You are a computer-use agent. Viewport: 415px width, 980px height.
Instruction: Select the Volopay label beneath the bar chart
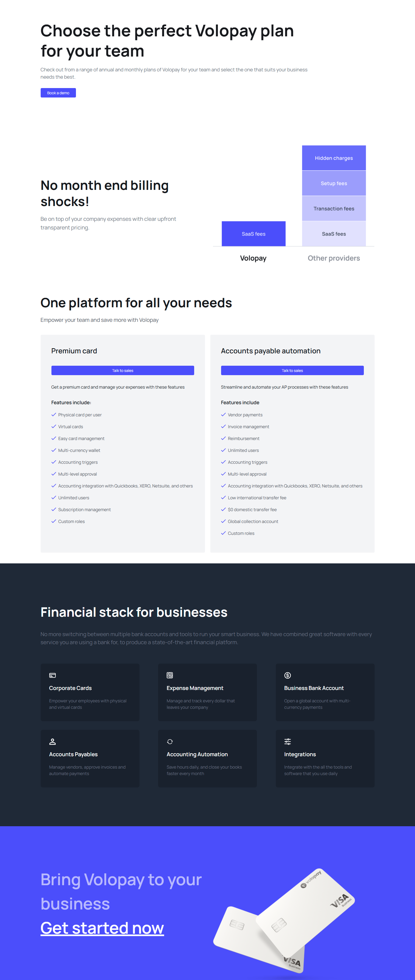(x=253, y=258)
